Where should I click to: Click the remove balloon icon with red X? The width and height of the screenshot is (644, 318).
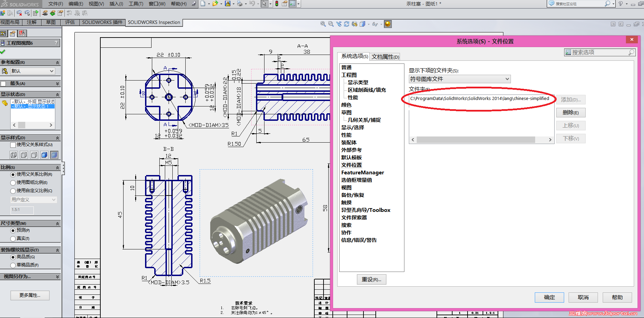pyautogui.click(x=19, y=13)
